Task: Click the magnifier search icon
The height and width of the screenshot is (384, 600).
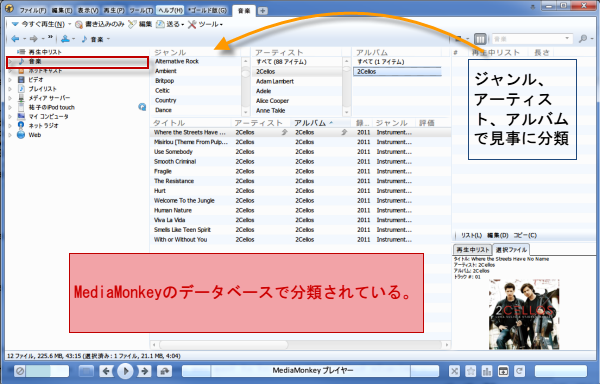Action: coord(583,39)
